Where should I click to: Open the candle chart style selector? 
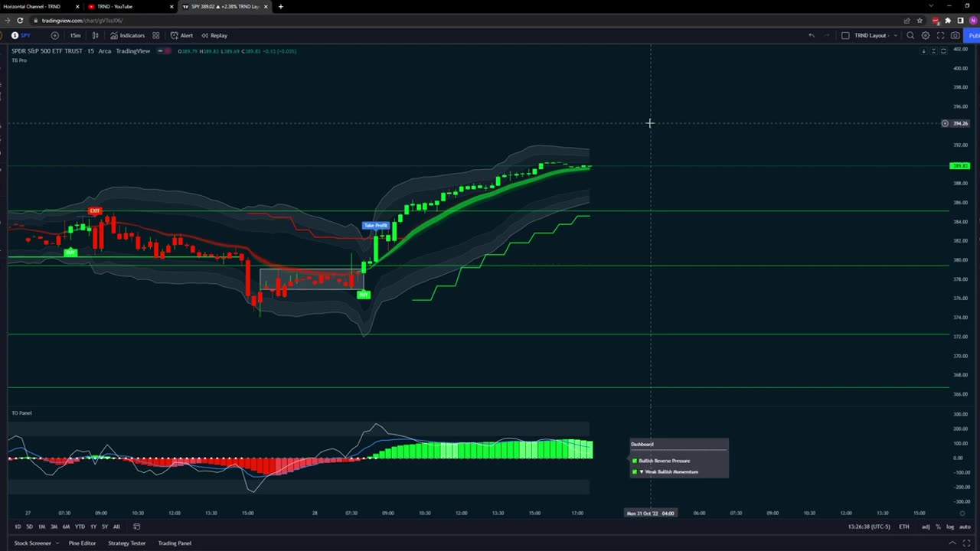point(95,35)
